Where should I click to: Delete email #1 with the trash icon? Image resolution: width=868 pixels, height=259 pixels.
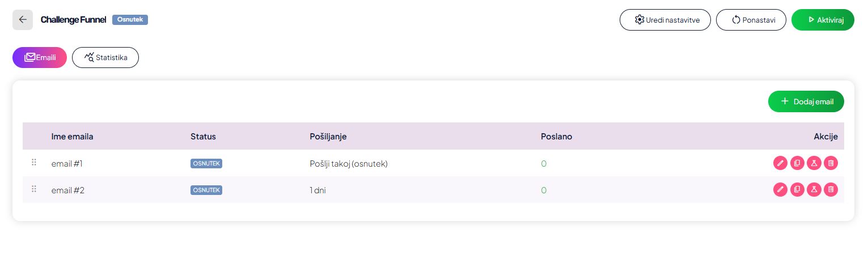click(831, 163)
